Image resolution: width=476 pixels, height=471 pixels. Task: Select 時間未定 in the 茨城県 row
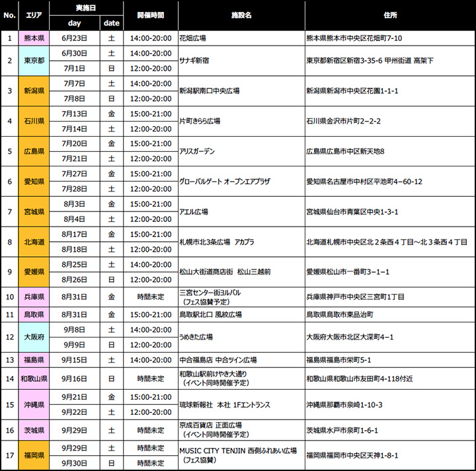pos(151,430)
